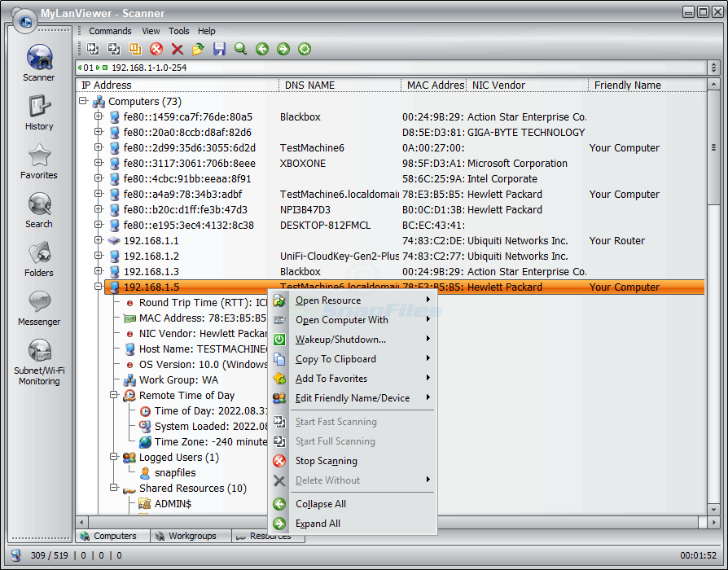Click the red circle stop icon in toolbar
The height and width of the screenshot is (570, 728).
(x=156, y=49)
